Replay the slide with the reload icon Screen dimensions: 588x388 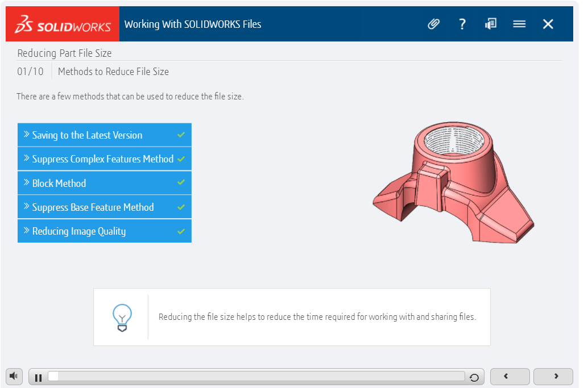[x=474, y=378]
